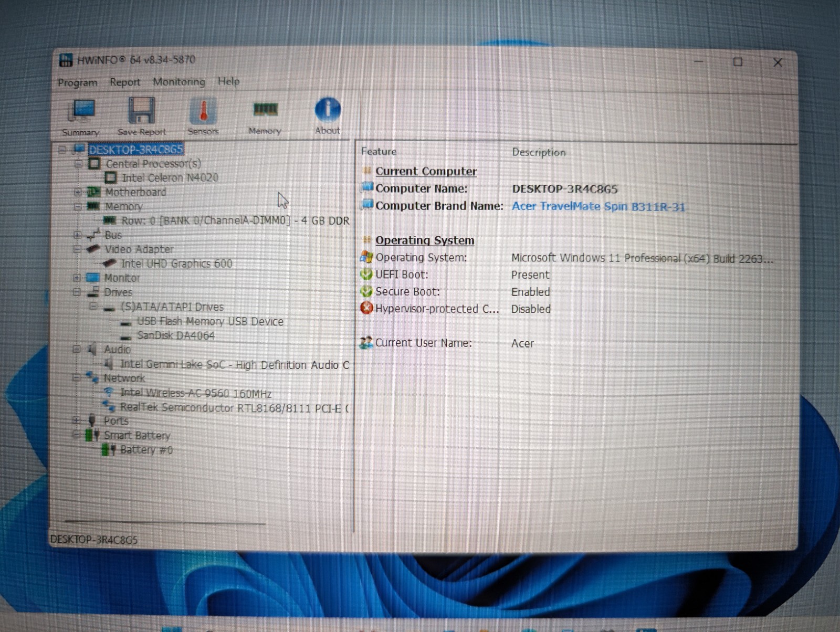840x632 pixels.
Task: Click the HWiNFO app icon in title bar
Action: pyautogui.click(x=66, y=60)
